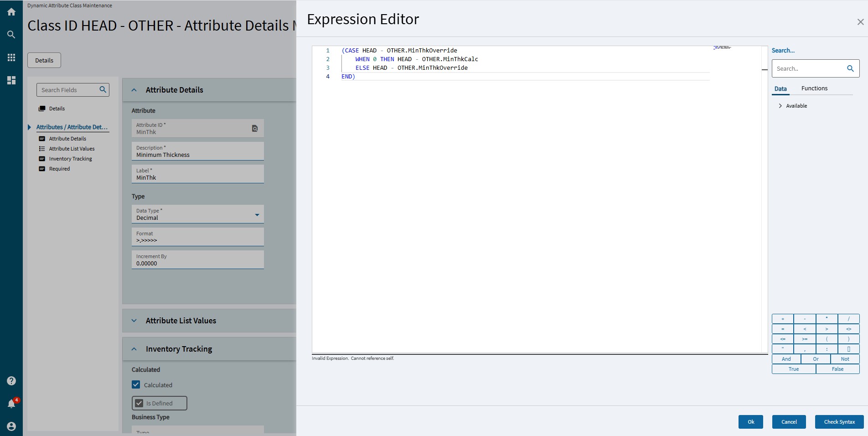The image size is (868, 436).
Task: Insert an opening parenthesis
Action: [827, 339]
